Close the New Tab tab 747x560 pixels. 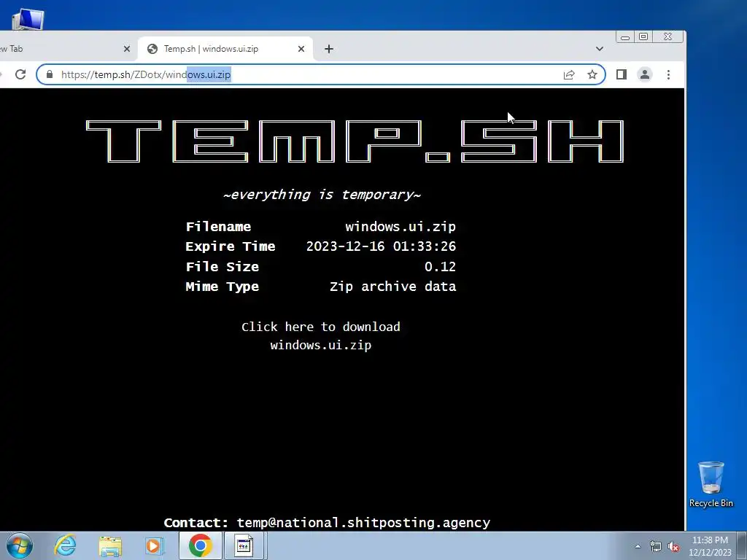click(127, 49)
